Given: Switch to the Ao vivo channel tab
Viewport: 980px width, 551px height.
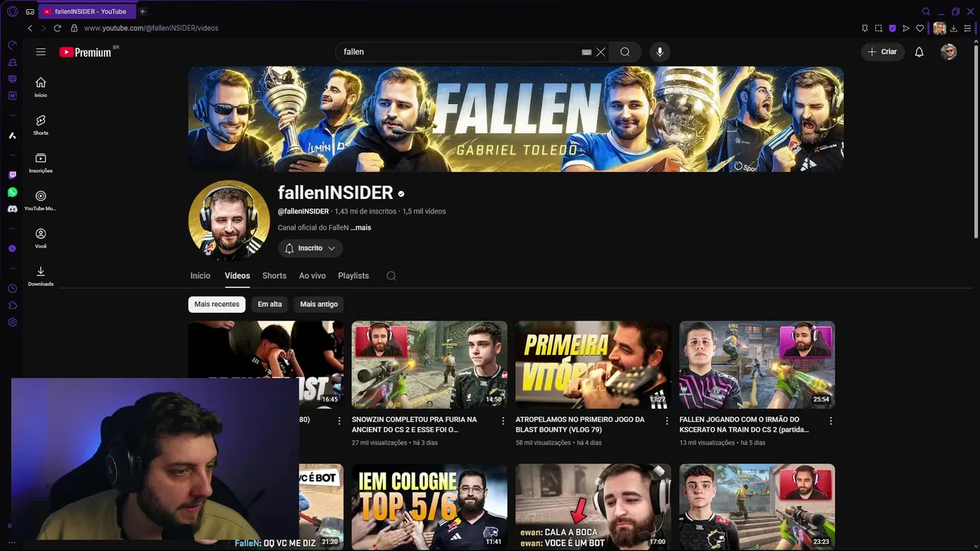Looking at the screenshot, I should coord(312,275).
